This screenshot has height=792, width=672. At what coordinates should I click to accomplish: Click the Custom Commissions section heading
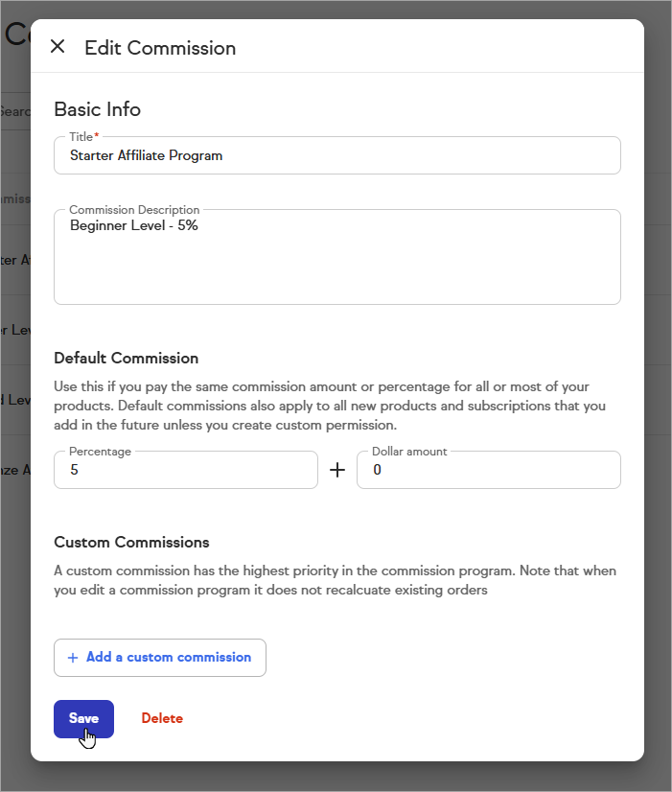[x=131, y=543]
